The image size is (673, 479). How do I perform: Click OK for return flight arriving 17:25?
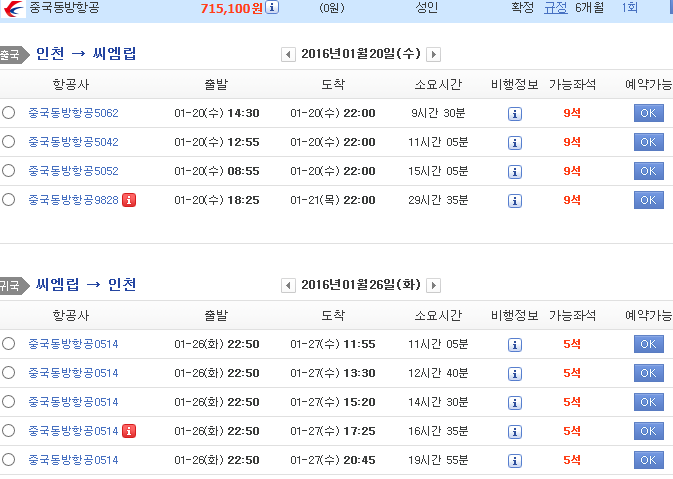649,431
